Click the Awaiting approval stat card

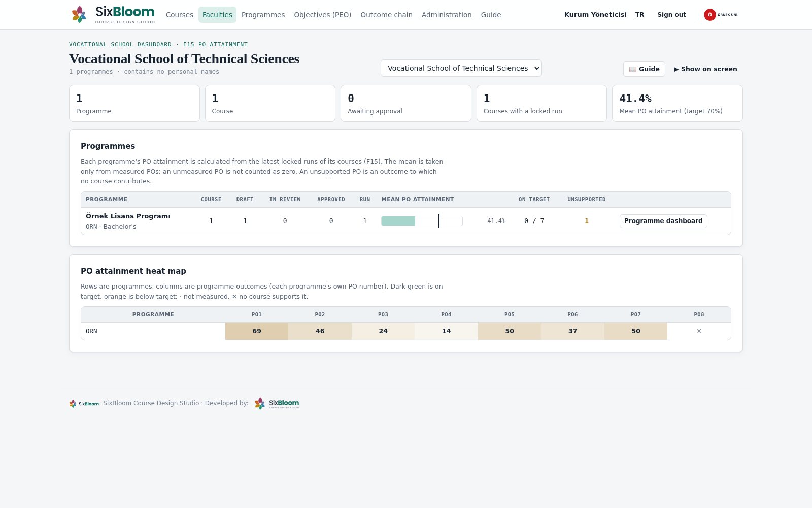coord(406,104)
